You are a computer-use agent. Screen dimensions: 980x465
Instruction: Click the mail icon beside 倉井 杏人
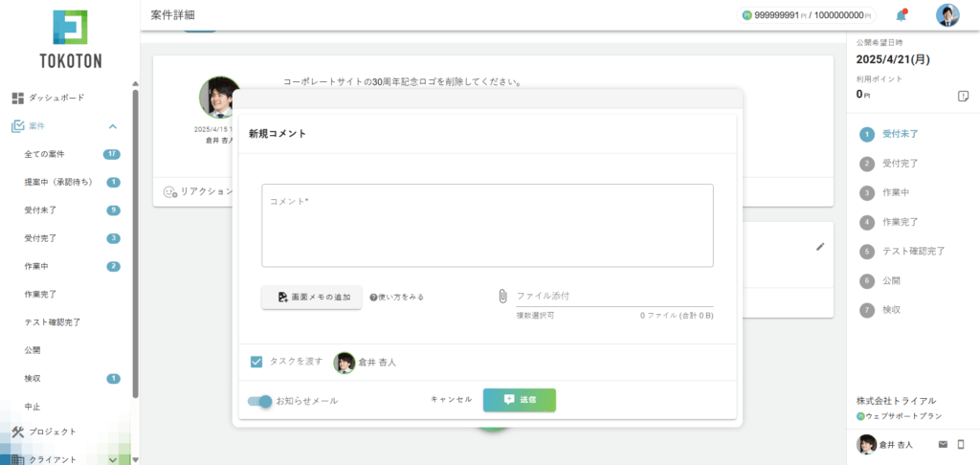pos(943,445)
